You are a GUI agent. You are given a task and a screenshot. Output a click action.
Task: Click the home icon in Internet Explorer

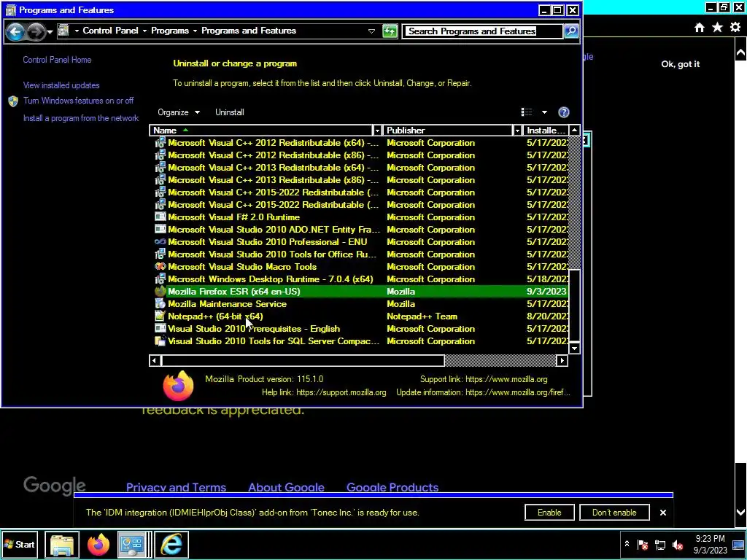700,28
